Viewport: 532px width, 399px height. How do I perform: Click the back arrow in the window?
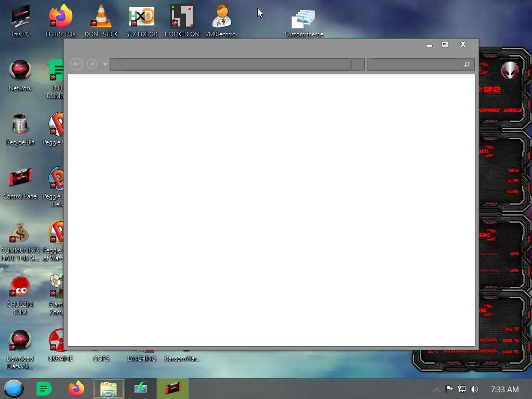[76, 64]
